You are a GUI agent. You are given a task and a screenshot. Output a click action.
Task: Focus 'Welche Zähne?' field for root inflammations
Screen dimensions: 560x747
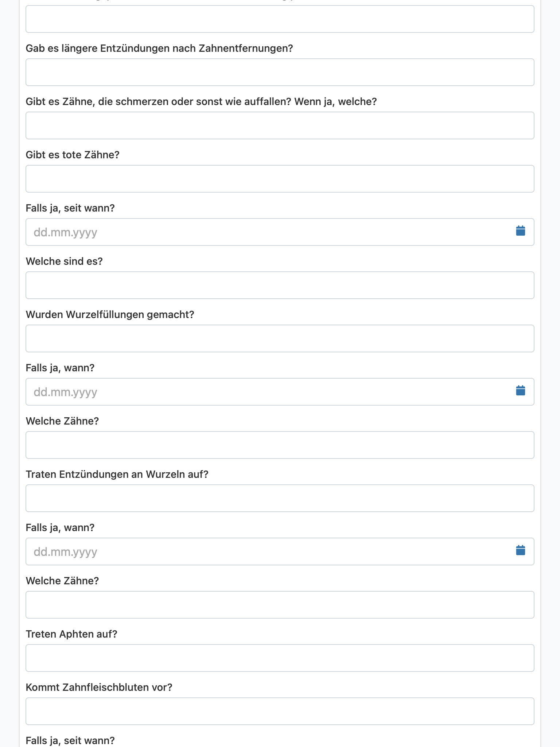[x=280, y=605]
